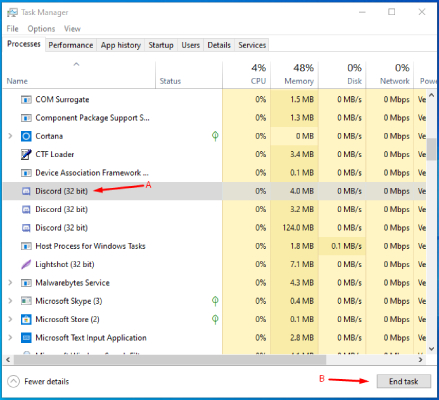Click the Microsoft Text Input Application icon
This screenshot has height=400, width=439.
point(26,338)
